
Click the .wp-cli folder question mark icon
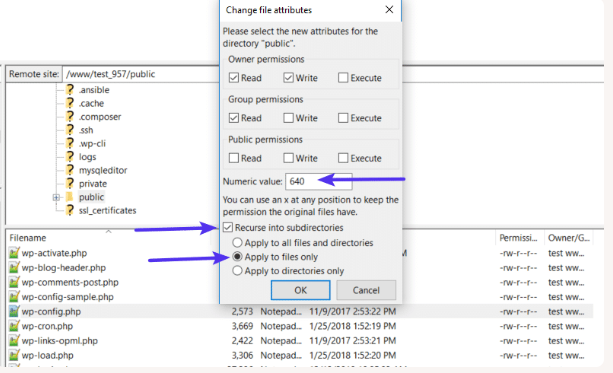70,143
